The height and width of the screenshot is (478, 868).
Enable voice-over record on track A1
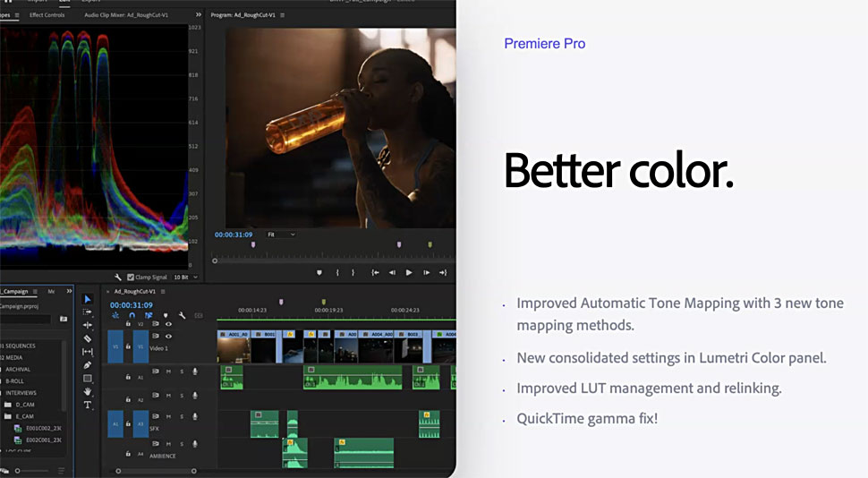pyautogui.click(x=195, y=371)
